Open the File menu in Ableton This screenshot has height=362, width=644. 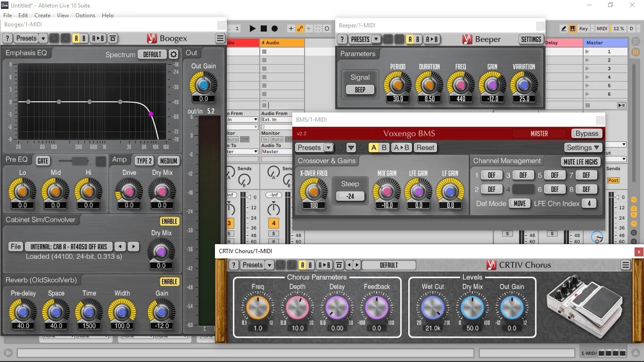pos(8,15)
